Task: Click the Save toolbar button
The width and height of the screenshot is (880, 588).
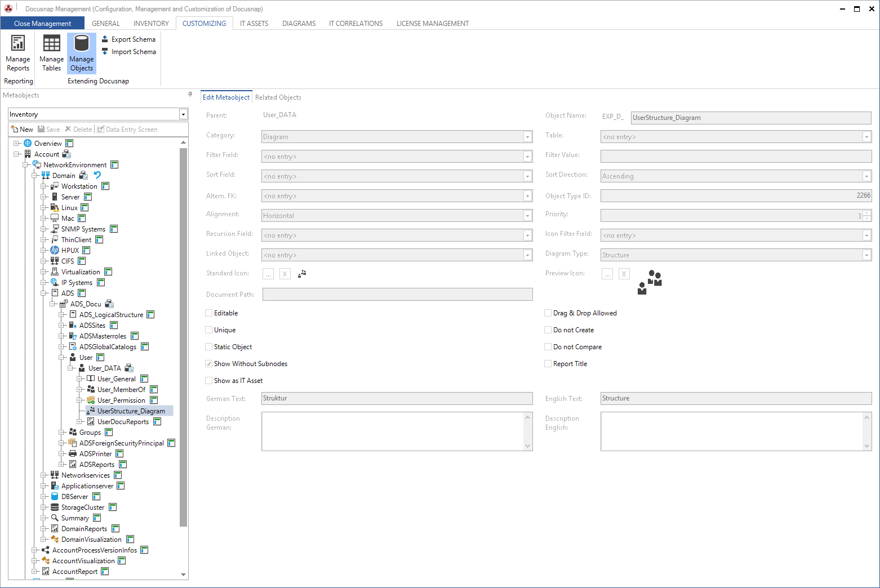Action: tap(49, 130)
